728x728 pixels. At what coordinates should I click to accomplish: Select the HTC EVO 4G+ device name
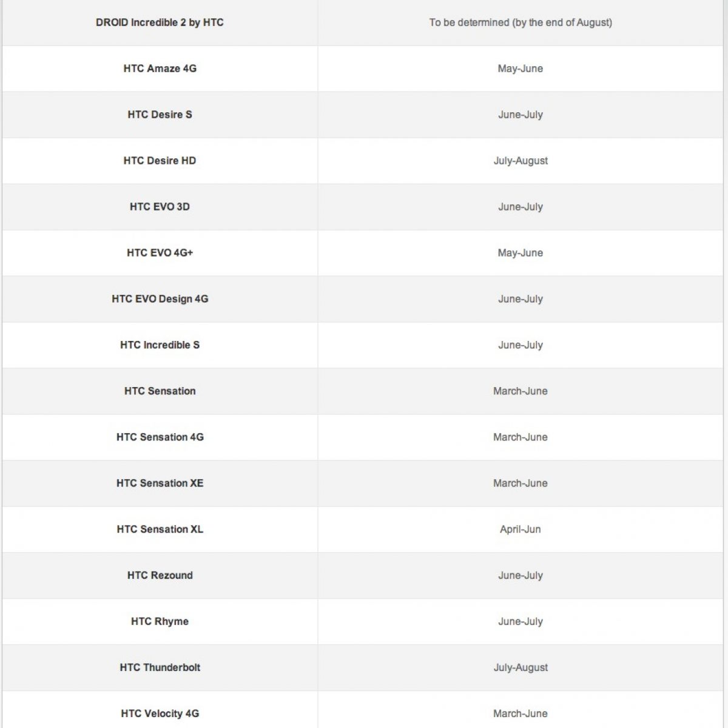click(160, 253)
